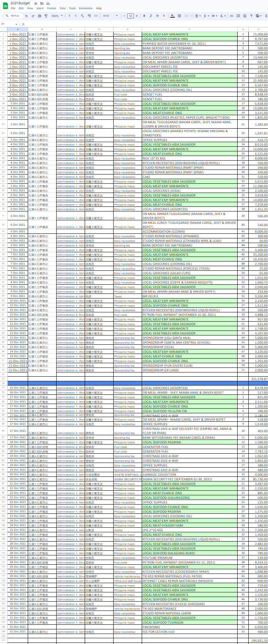Print the spreadsheet

coord(39,16)
